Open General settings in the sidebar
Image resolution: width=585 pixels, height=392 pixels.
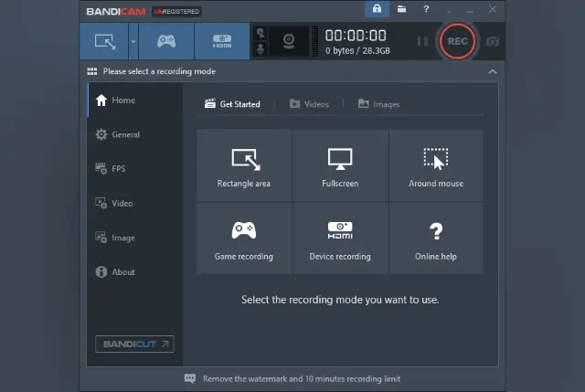pos(118,134)
